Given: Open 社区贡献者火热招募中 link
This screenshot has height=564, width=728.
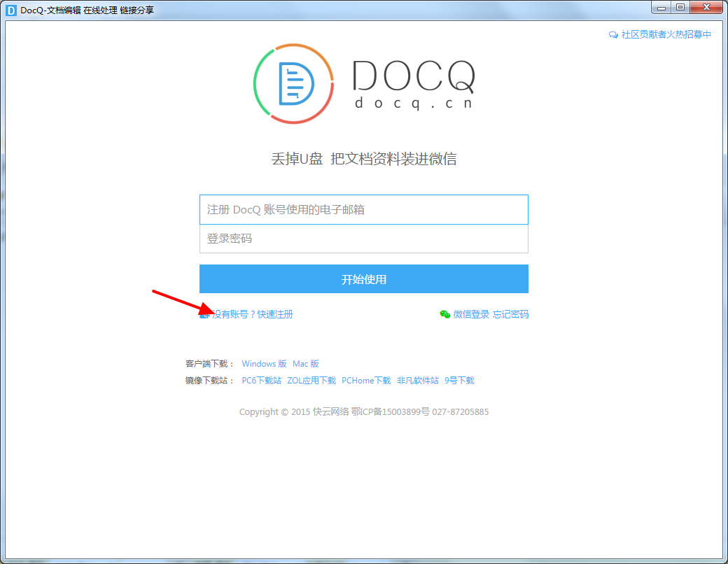Looking at the screenshot, I should (x=666, y=34).
